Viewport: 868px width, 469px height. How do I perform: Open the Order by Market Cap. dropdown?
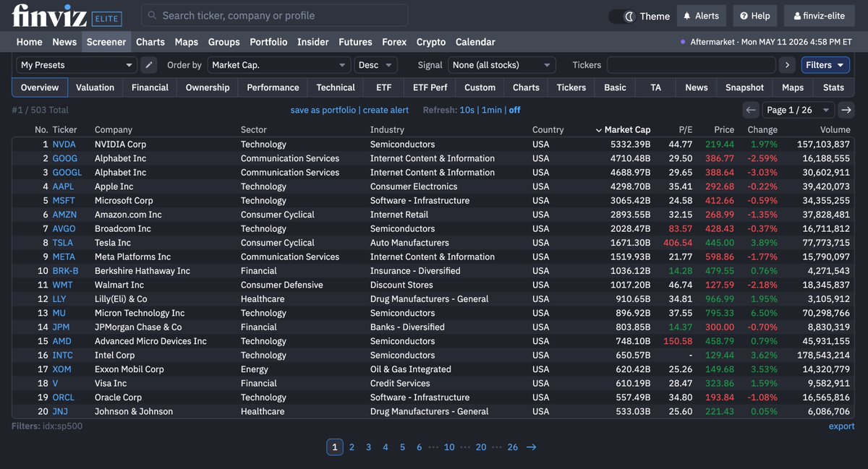(x=278, y=65)
